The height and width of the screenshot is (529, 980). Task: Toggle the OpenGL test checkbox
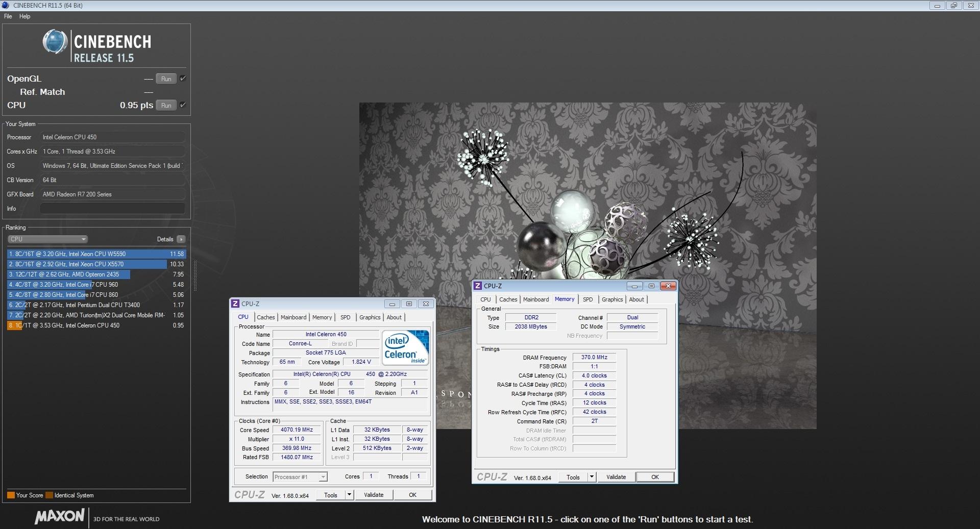pyautogui.click(x=183, y=79)
